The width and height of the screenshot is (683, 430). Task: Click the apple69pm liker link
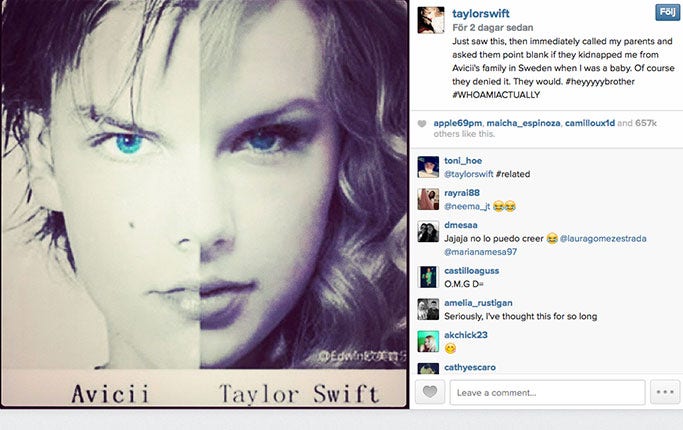pos(457,123)
